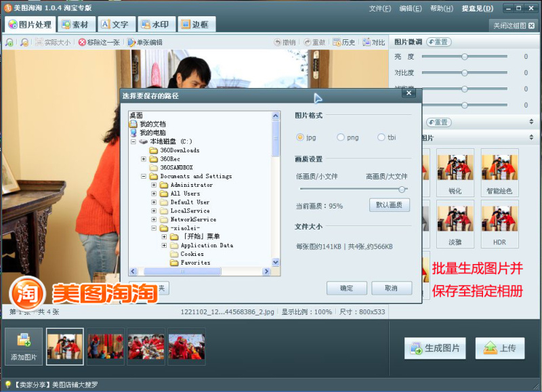
Task: Open the 图片处理 tab
Action: pos(30,24)
